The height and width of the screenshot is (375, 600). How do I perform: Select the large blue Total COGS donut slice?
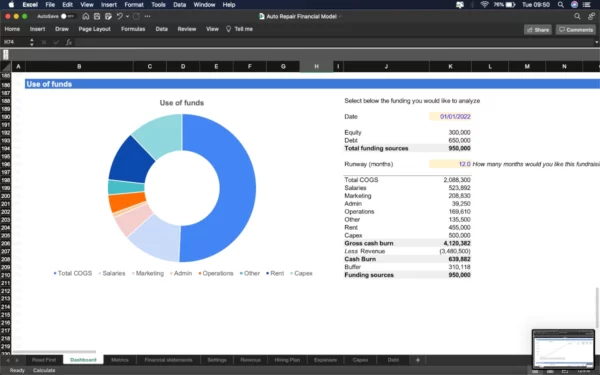[x=237, y=188]
